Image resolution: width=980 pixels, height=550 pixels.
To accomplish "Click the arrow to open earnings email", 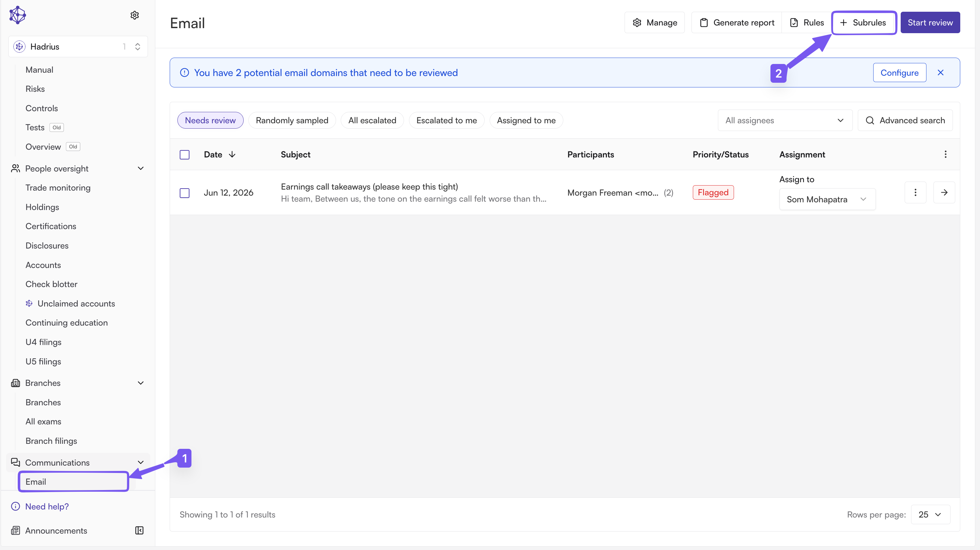I will (944, 193).
